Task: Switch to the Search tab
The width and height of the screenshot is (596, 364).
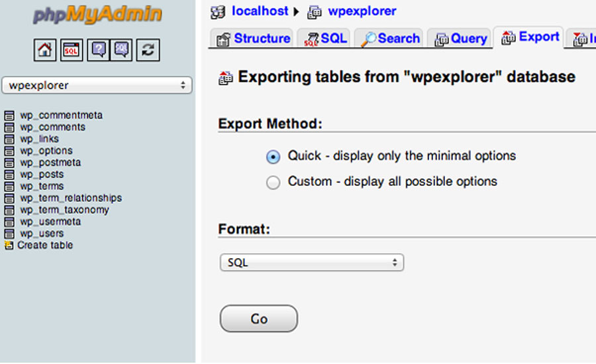Action: (x=389, y=38)
